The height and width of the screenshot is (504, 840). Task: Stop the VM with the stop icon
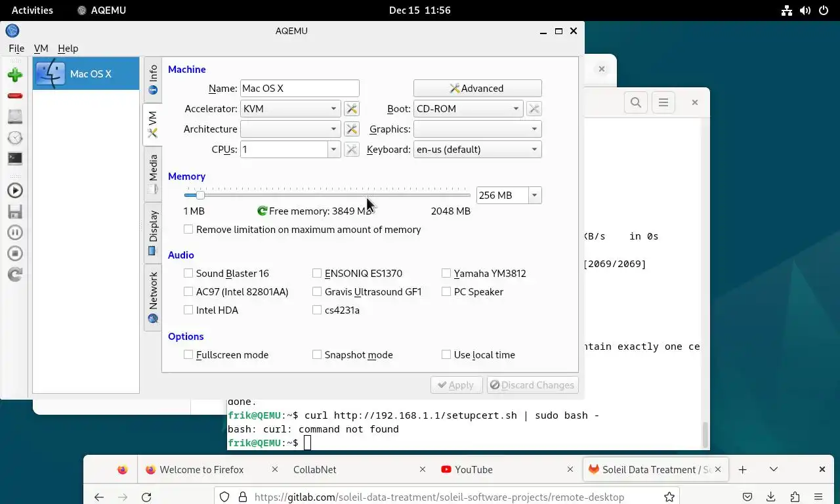pos(14,253)
